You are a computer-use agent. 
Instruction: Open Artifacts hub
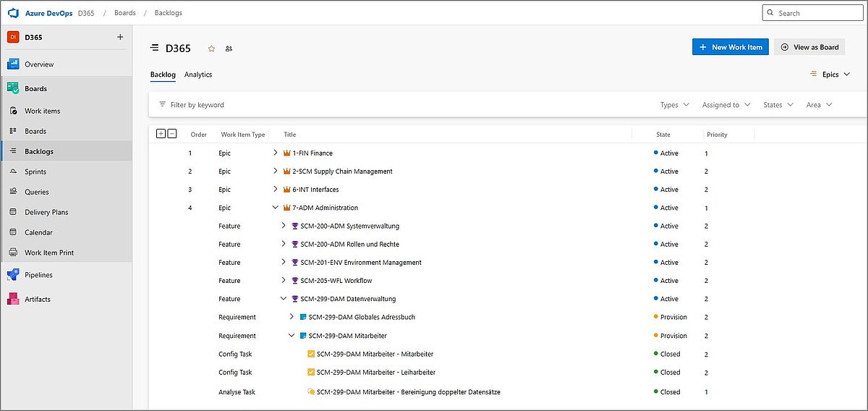pyautogui.click(x=38, y=299)
